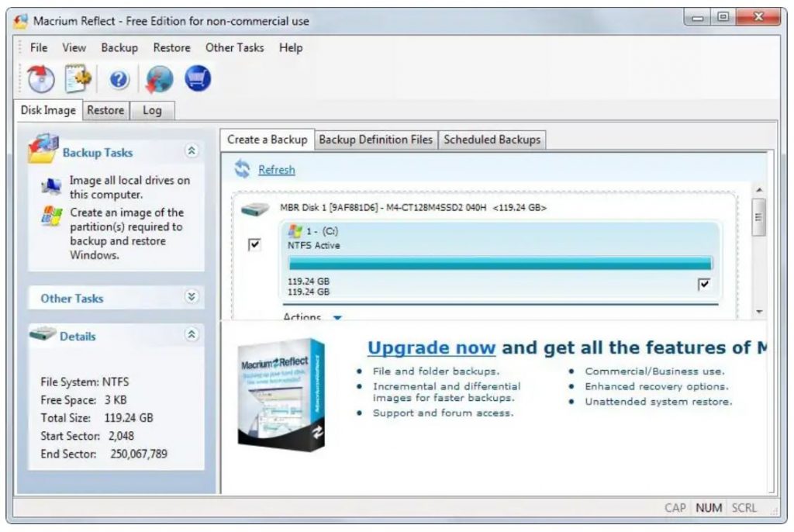Toggle the MBR Disk 1 checkbox
This screenshot has width=794, height=532.
pyautogui.click(x=254, y=244)
